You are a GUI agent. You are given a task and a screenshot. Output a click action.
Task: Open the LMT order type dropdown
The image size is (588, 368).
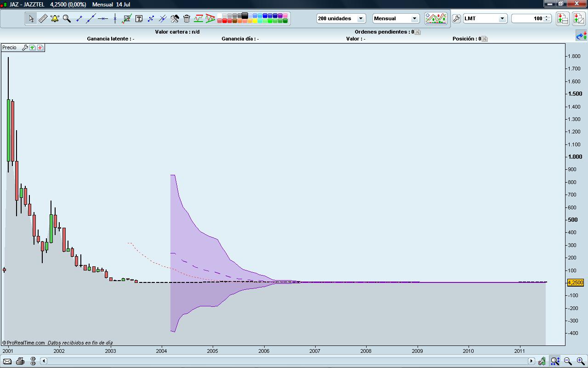point(485,18)
